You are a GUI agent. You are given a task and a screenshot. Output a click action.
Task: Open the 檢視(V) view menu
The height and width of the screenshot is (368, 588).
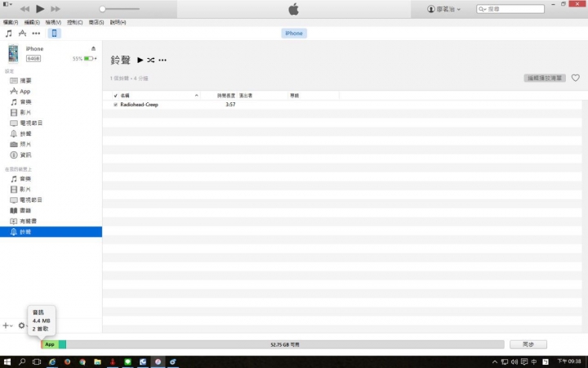tap(53, 23)
